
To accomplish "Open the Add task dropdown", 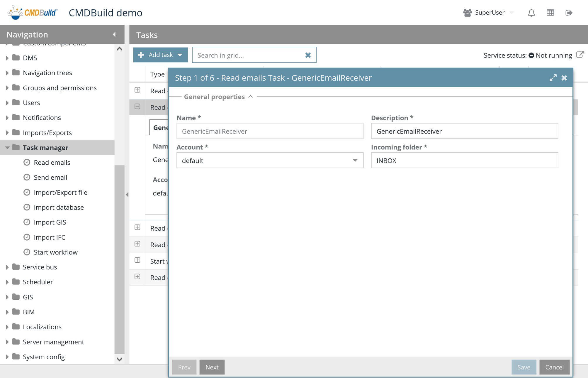I will pyautogui.click(x=180, y=55).
